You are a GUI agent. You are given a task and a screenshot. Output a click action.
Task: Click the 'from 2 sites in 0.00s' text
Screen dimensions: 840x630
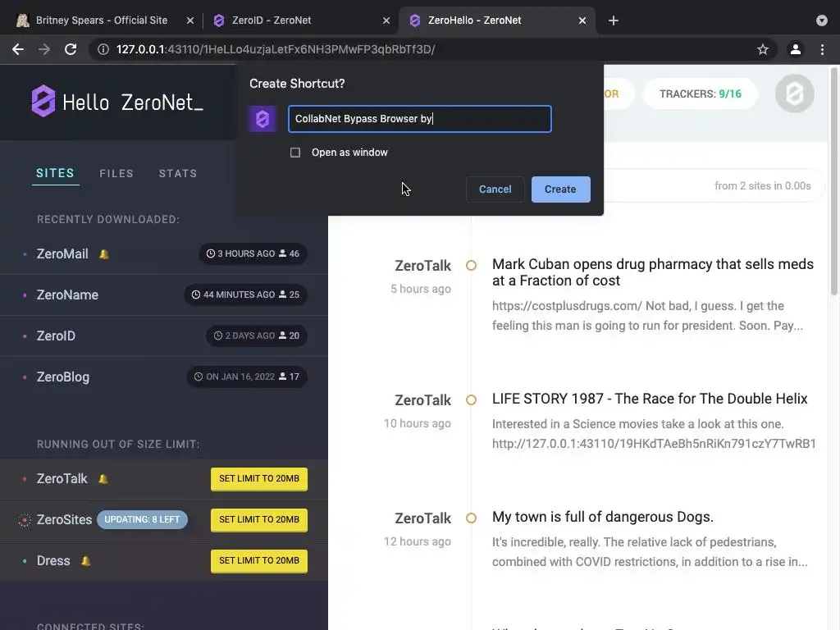tap(762, 186)
